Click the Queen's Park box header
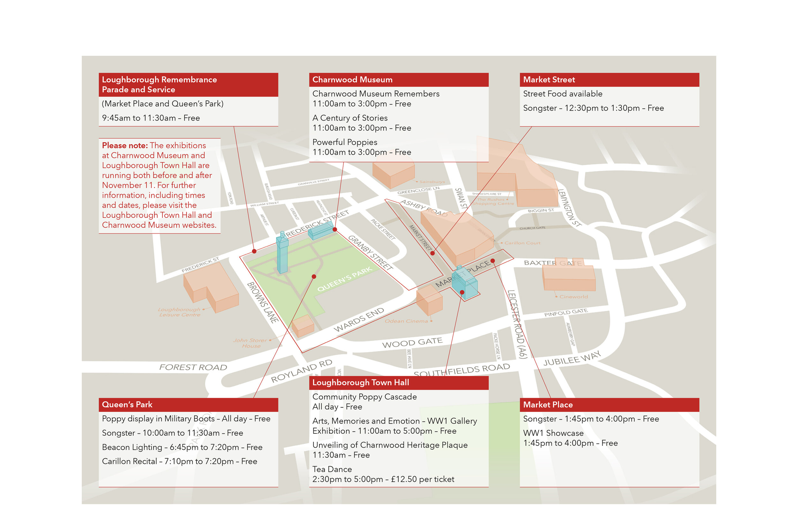This screenshot has width=798, height=532. point(188,404)
